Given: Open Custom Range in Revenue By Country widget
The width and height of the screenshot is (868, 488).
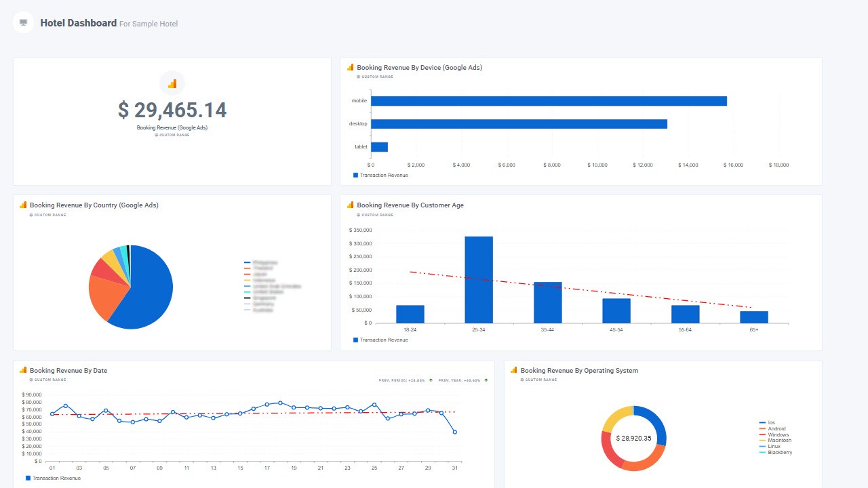Looking at the screenshot, I should [x=47, y=215].
